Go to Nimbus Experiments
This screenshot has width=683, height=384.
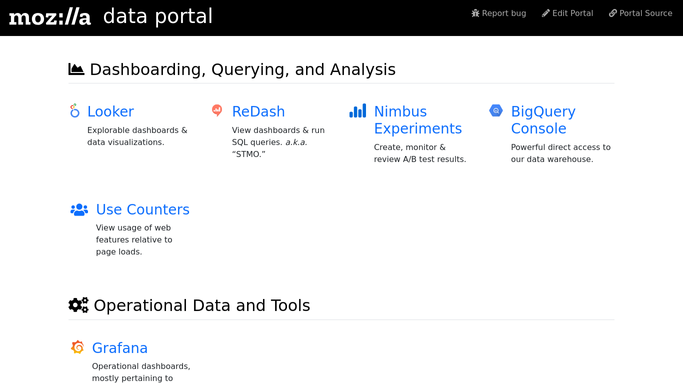coord(418,120)
